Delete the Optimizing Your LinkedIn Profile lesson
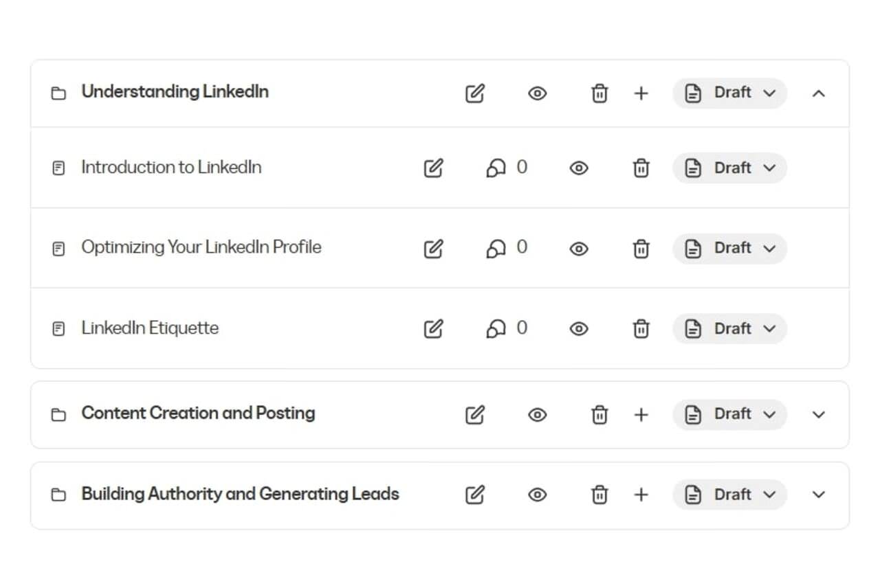The width and height of the screenshot is (880, 588). pyautogui.click(x=641, y=248)
